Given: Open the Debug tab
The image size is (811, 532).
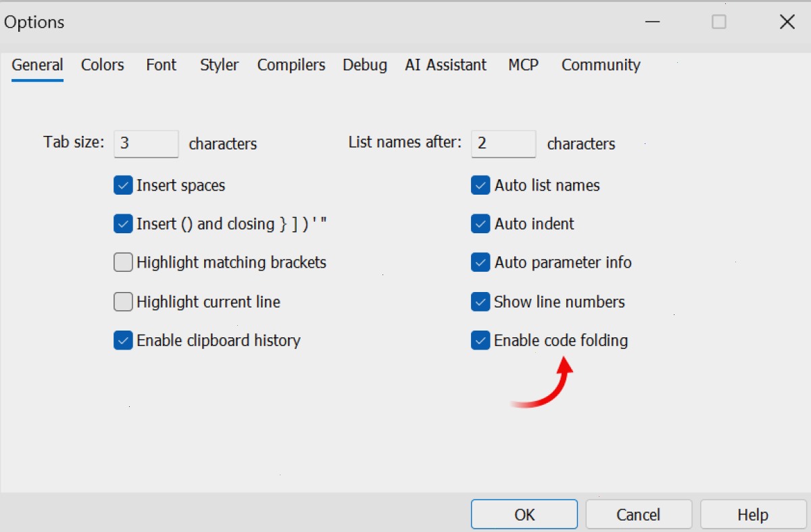Looking at the screenshot, I should 365,65.
